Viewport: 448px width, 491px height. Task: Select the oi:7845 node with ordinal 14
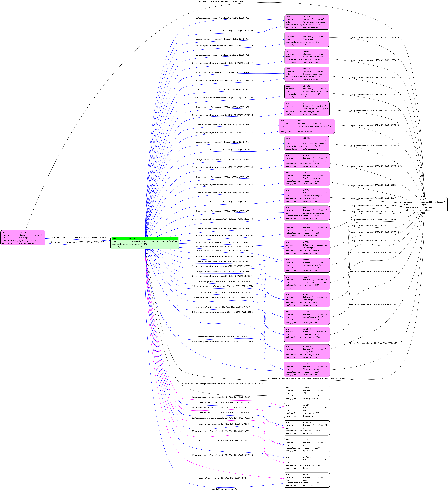307,230
